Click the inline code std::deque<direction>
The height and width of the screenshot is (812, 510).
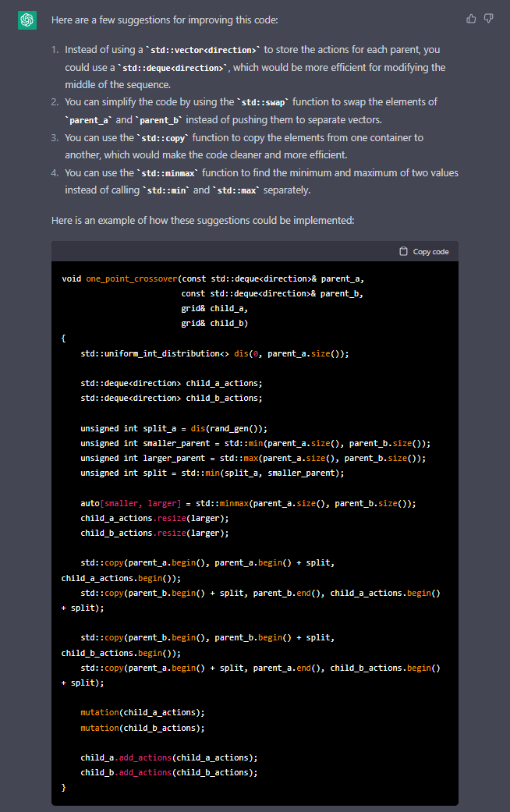coord(173,68)
